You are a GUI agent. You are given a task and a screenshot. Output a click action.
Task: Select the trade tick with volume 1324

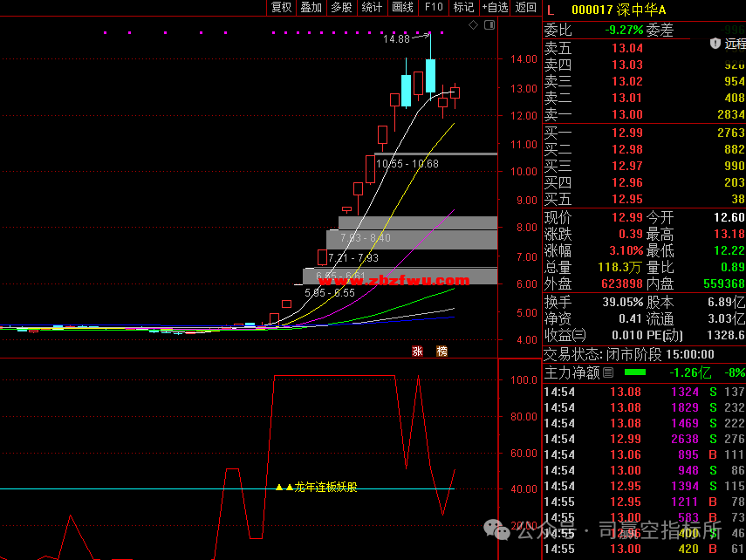tap(644, 392)
